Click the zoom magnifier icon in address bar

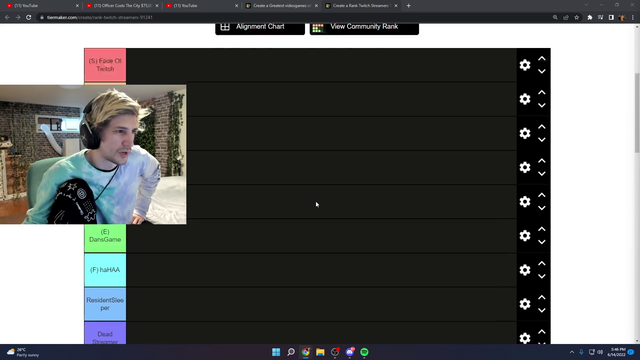pos(555,18)
